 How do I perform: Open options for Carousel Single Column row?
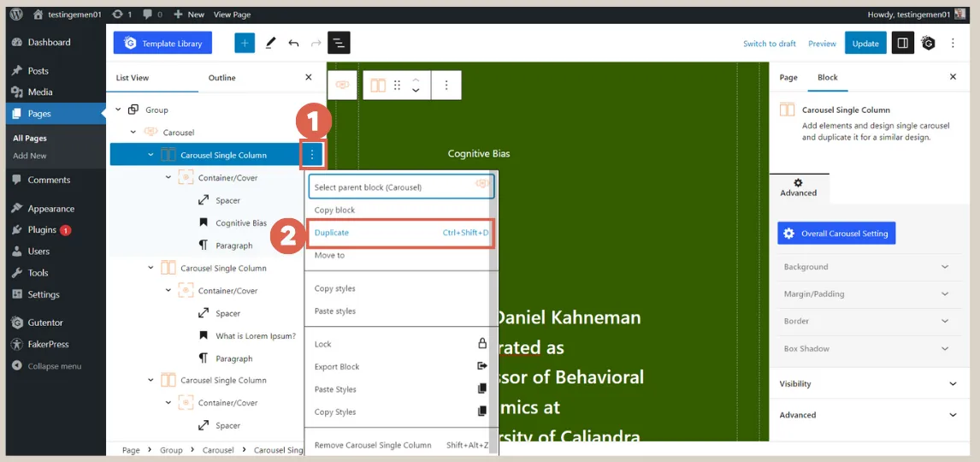[x=312, y=155]
